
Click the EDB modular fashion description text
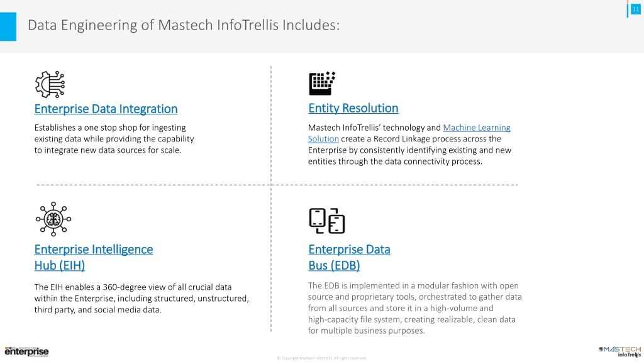click(415, 308)
